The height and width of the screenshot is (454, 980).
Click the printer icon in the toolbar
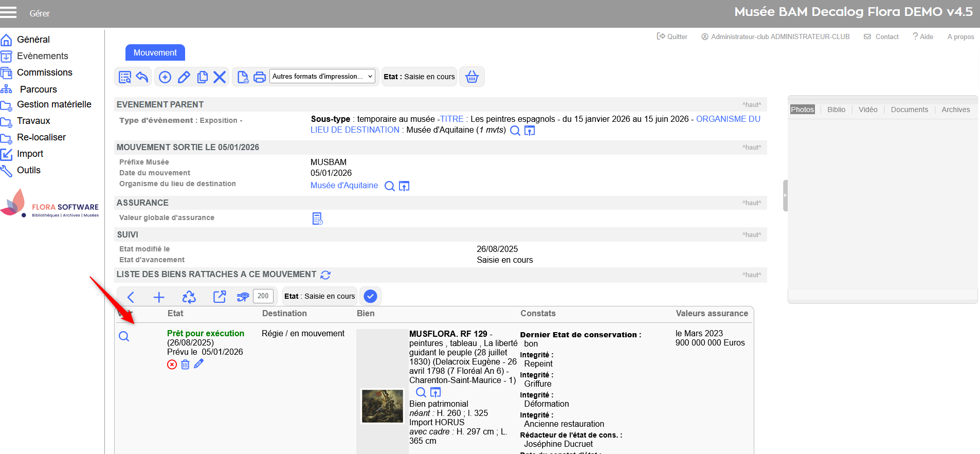click(260, 77)
